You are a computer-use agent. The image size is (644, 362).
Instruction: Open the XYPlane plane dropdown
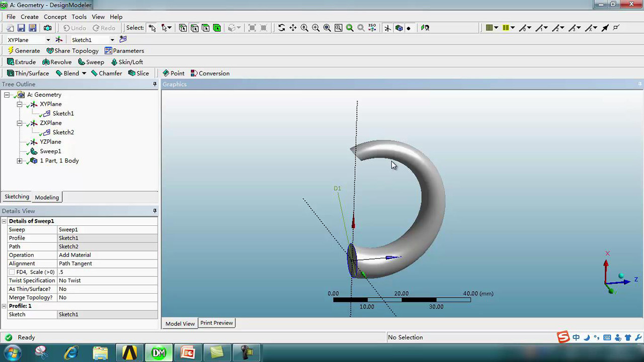click(x=48, y=40)
